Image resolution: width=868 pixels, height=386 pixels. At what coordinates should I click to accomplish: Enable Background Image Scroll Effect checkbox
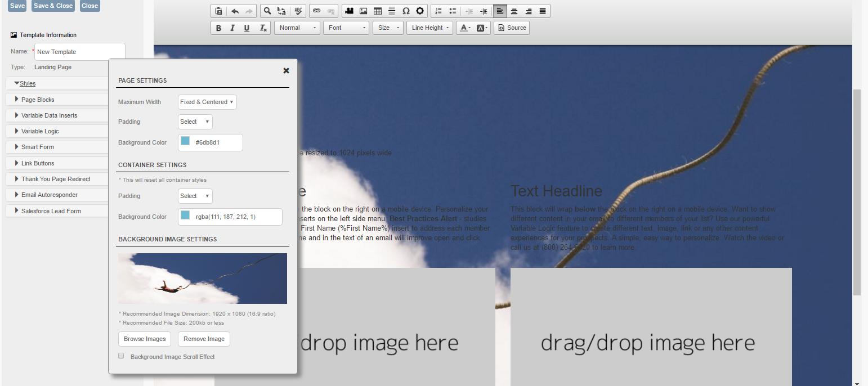click(121, 356)
